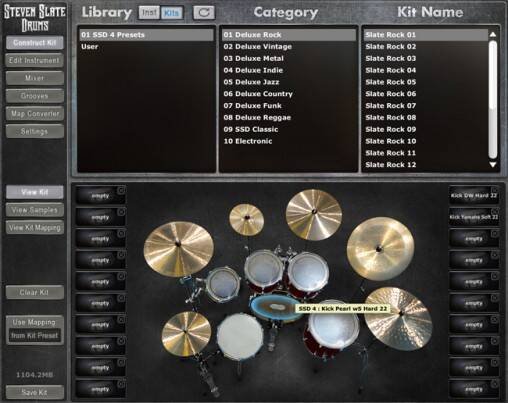The width and height of the screenshot is (508, 403).
Task: Switch library to Inst mode
Action: (x=149, y=13)
